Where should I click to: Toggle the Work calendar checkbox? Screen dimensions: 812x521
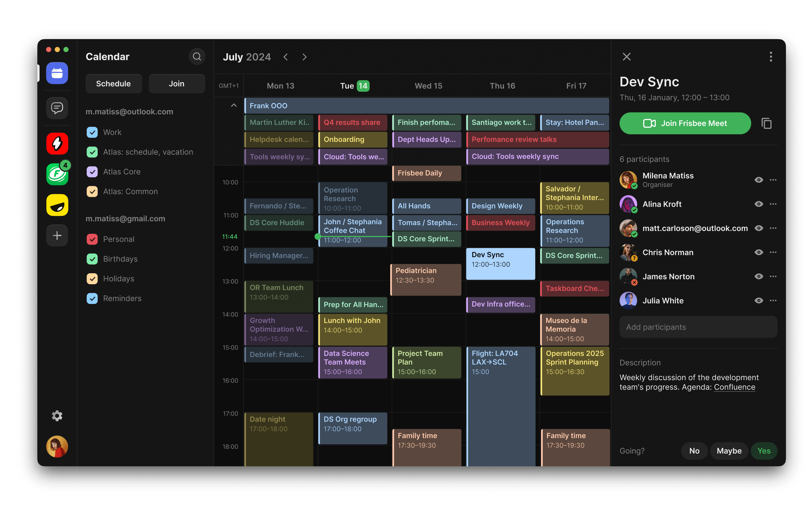pos(92,132)
